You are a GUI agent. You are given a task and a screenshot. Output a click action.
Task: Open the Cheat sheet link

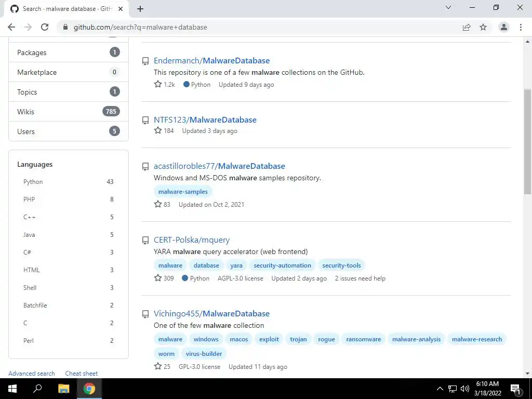[x=82, y=373]
